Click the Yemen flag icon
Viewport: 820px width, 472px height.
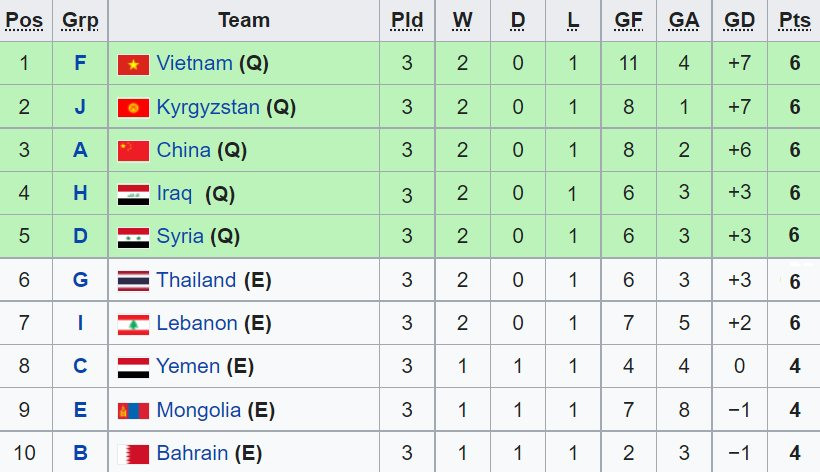pos(133,366)
